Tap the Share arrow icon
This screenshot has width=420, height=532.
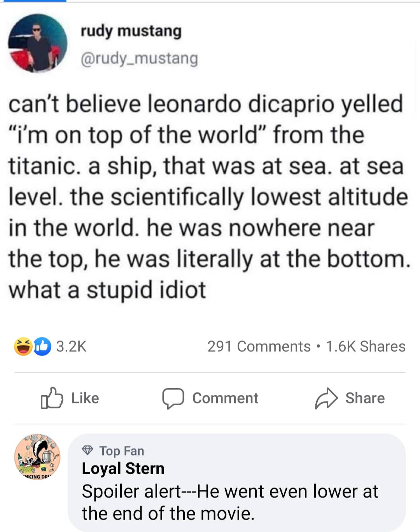pos(326,398)
